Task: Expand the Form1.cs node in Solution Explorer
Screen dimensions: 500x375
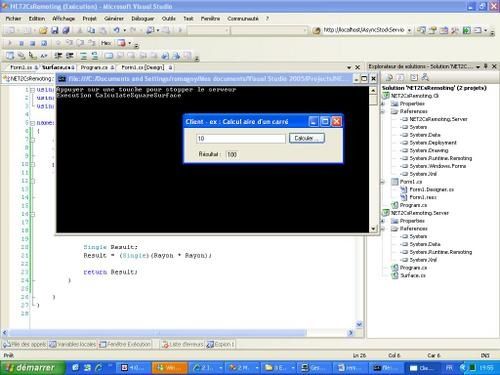Action: coord(383,182)
